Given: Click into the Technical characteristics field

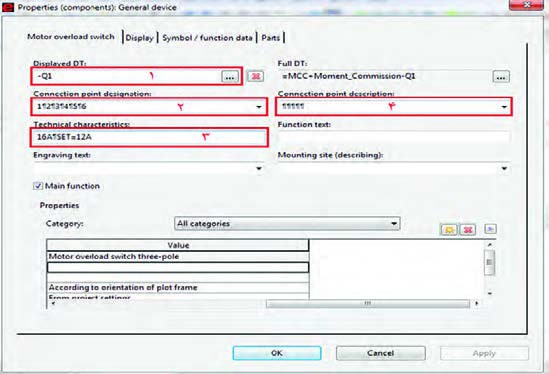Looking at the screenshot, I should point(149,137).
